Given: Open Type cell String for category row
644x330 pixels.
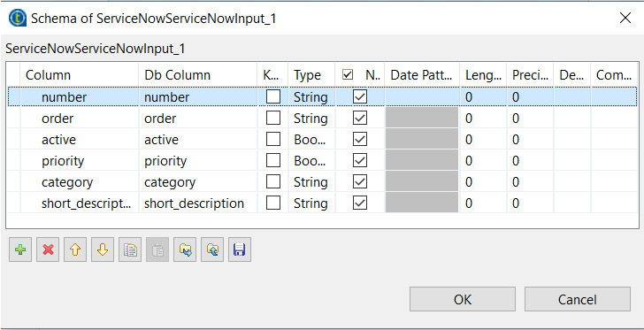Looking at the screenshot, I should [x=311, y=182].
